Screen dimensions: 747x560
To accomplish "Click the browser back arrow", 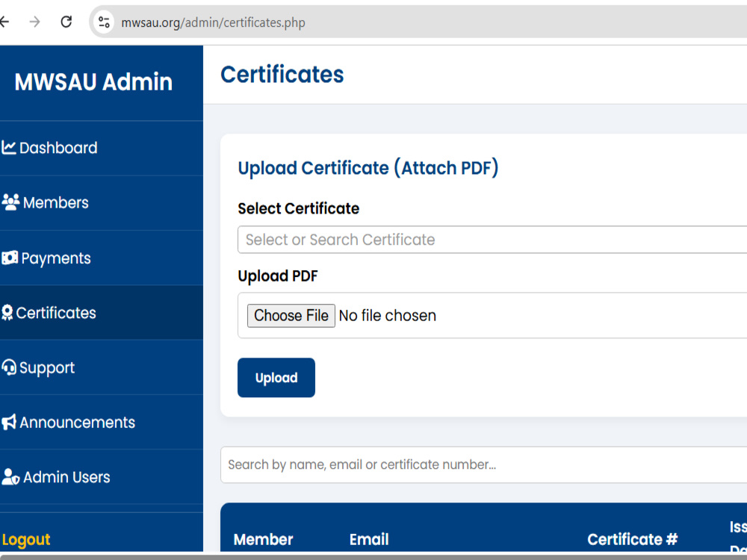I will click(x=4, y=22).
